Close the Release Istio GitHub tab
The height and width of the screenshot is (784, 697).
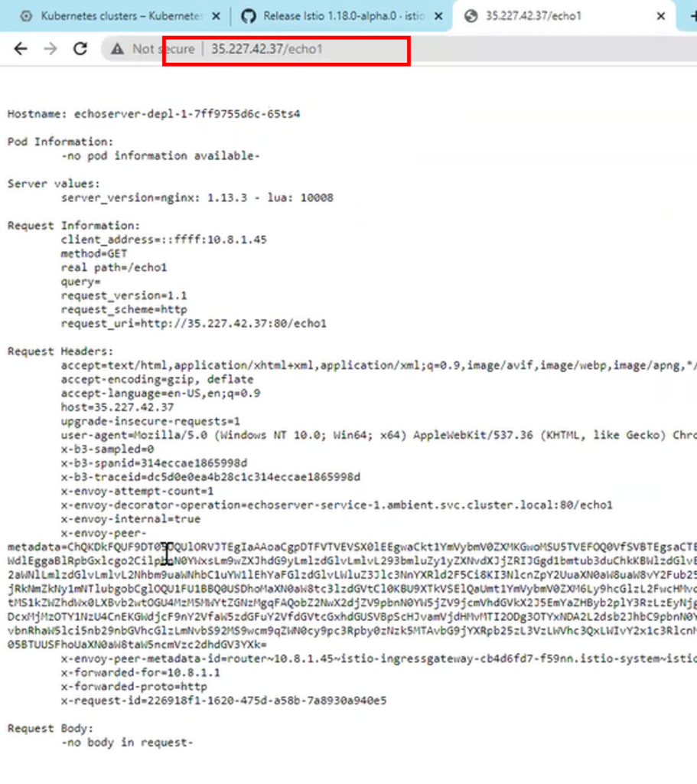(438, 17)
